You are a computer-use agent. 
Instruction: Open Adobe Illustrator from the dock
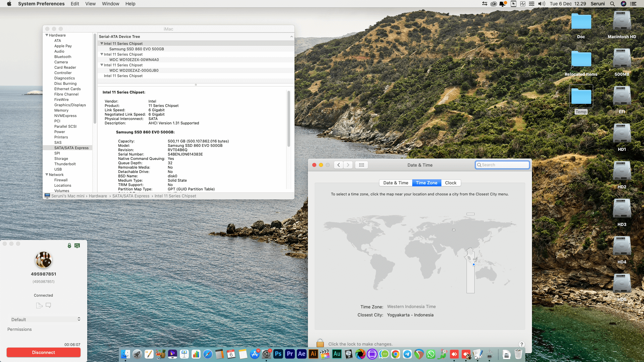pos(313,354)
